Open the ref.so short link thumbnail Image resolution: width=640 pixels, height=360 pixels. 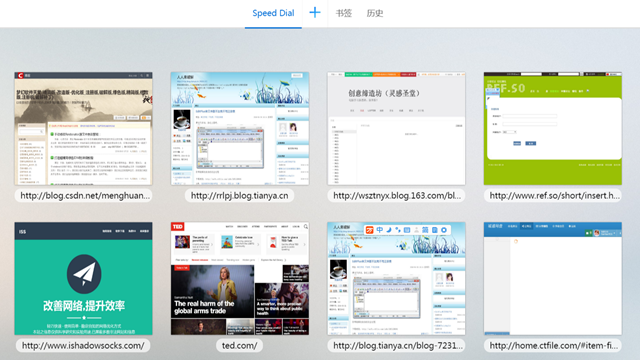pyautogui.click(x=553, y=129)
